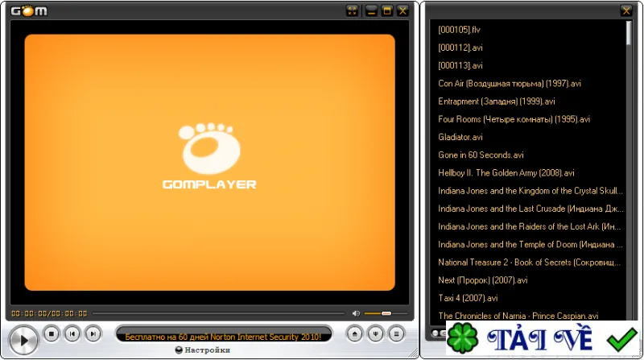Click the large Play button
The image size is (644, 360).
click(23, 340)
